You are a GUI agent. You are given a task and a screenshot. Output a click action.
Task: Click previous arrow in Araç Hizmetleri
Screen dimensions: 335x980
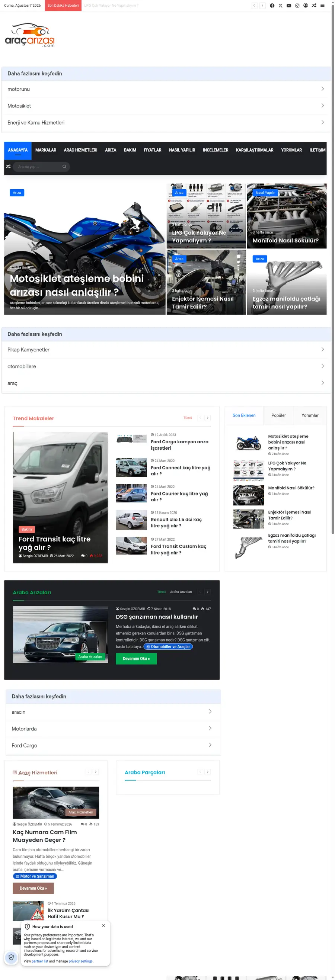[x=88, y=772]
